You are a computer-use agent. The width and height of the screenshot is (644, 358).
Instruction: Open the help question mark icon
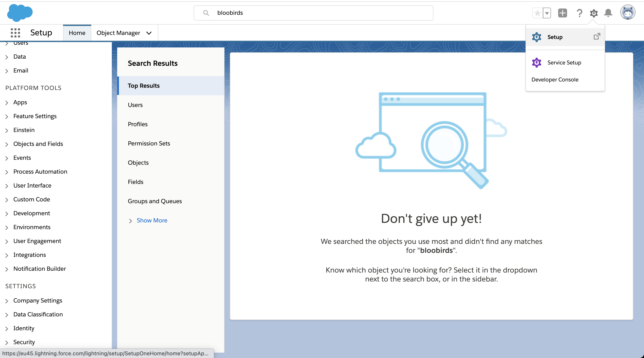[x=579, y=13]
